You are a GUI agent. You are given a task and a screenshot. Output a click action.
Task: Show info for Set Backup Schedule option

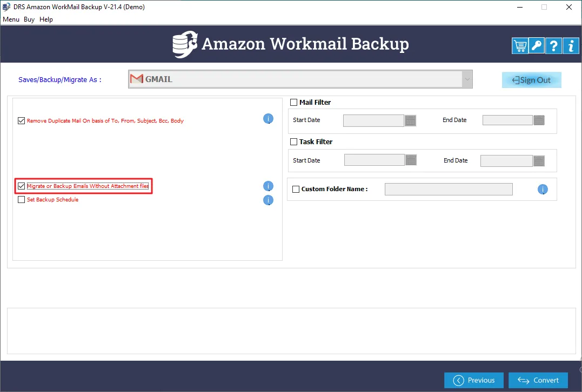point(268,200)
